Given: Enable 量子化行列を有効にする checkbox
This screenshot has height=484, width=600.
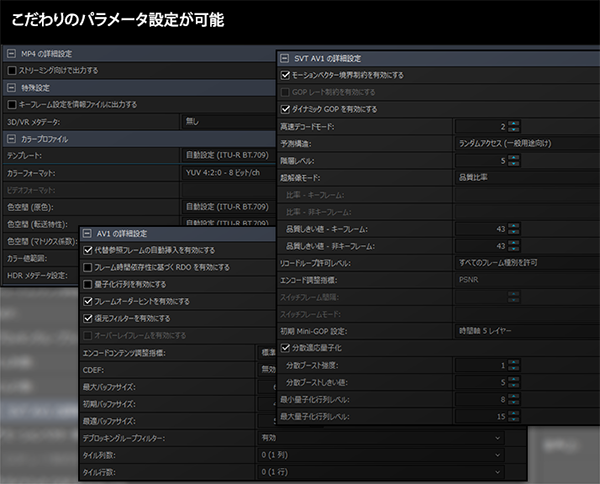Looking at the screenshot, I should (x=88, y=284).
